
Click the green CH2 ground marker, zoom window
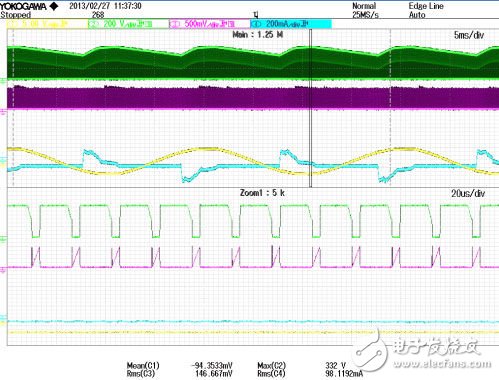[3, 239]
